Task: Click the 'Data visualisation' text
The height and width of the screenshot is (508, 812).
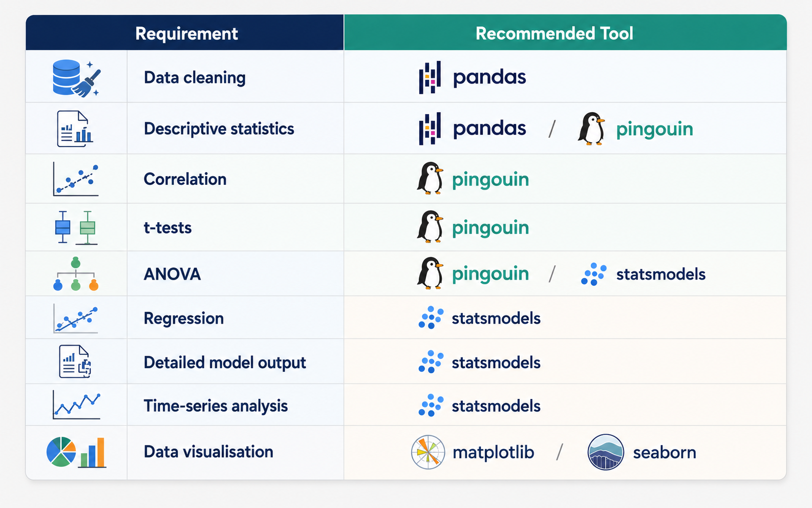Action: pyautogui.click(x=208, y=452)
